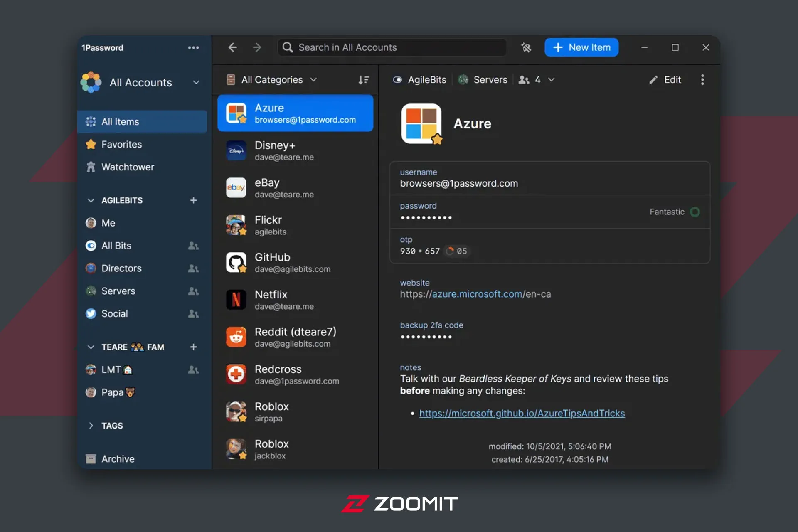
Task: Open the vertical three-dot item menu
Action: (x=702, y=80)
